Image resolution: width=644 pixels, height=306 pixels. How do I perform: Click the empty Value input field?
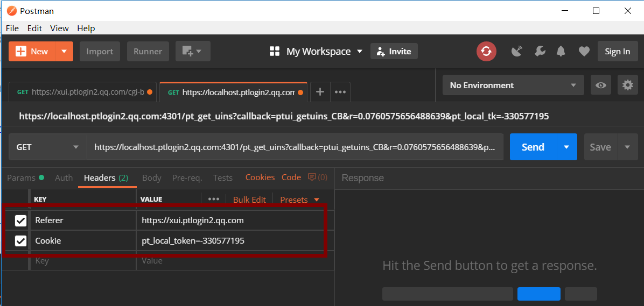tap(235, 260)
